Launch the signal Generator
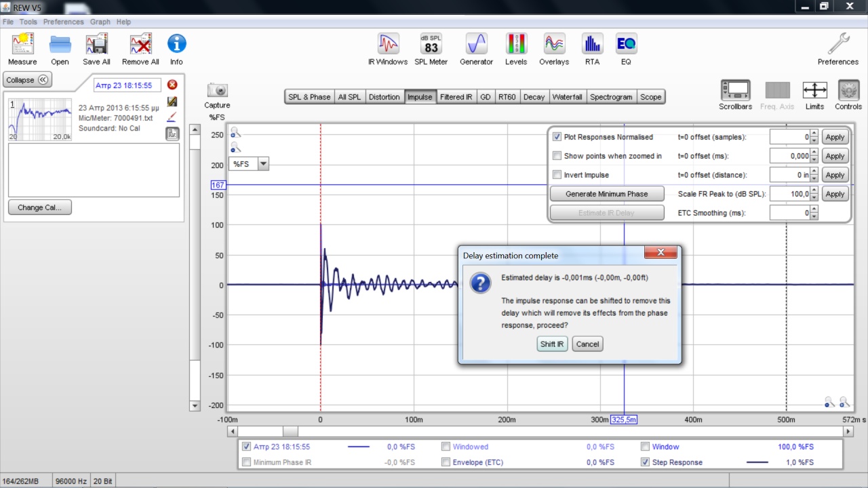The image size is (868, 488). click(x=476, y=45)
